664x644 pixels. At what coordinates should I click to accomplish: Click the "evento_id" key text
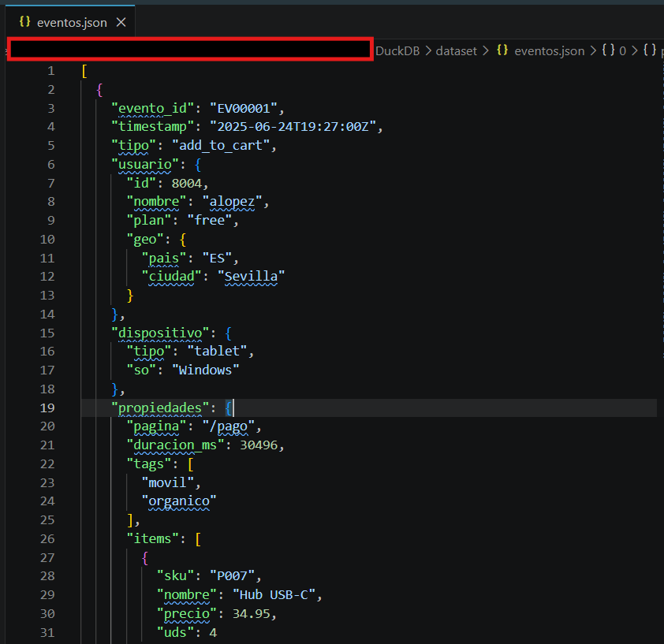(152, 109)
